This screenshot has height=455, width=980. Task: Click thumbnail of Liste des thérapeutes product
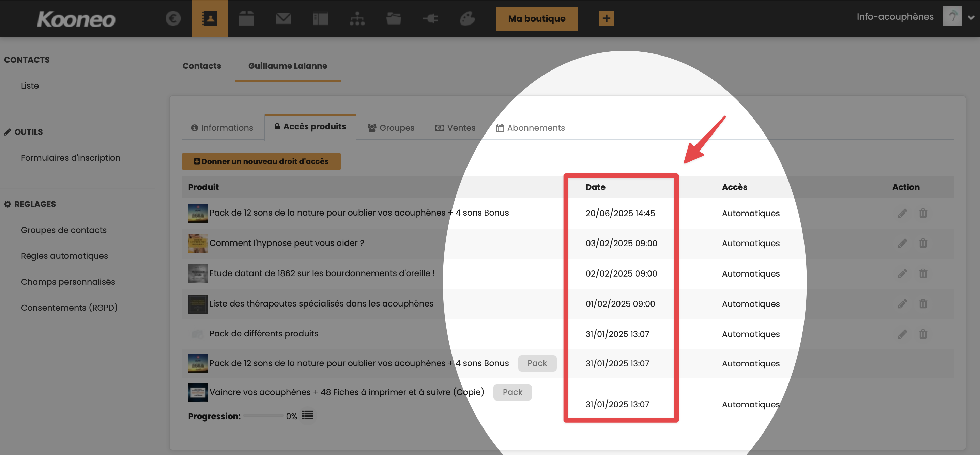point(198,304)
